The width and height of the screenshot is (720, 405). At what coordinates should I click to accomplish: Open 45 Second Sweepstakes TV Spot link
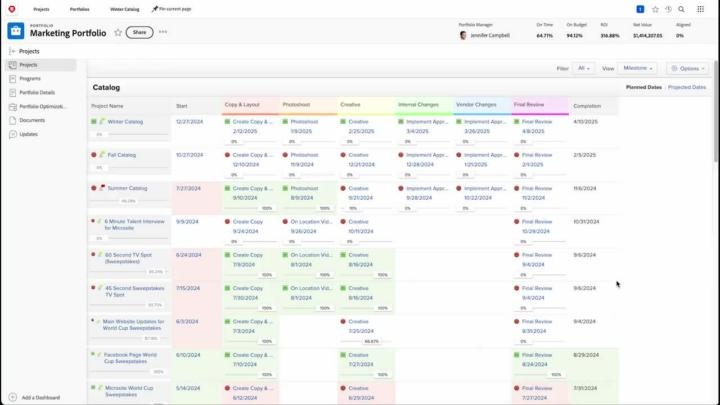(x=135, y=291)
